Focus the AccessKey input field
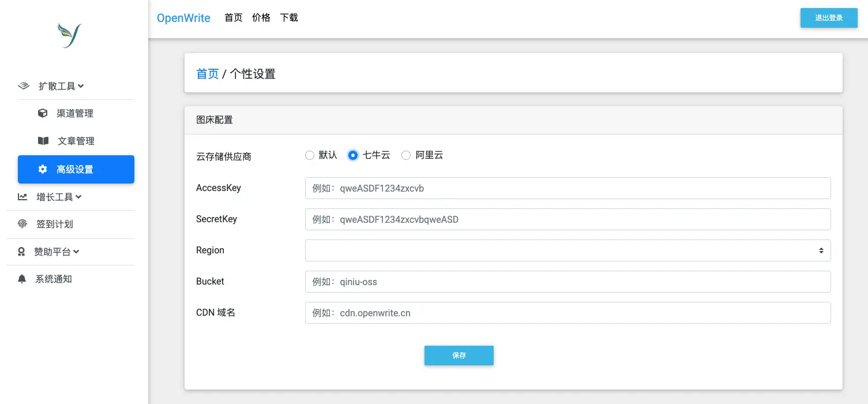Viewport: 868px width, 404px height. coord(568,188)
